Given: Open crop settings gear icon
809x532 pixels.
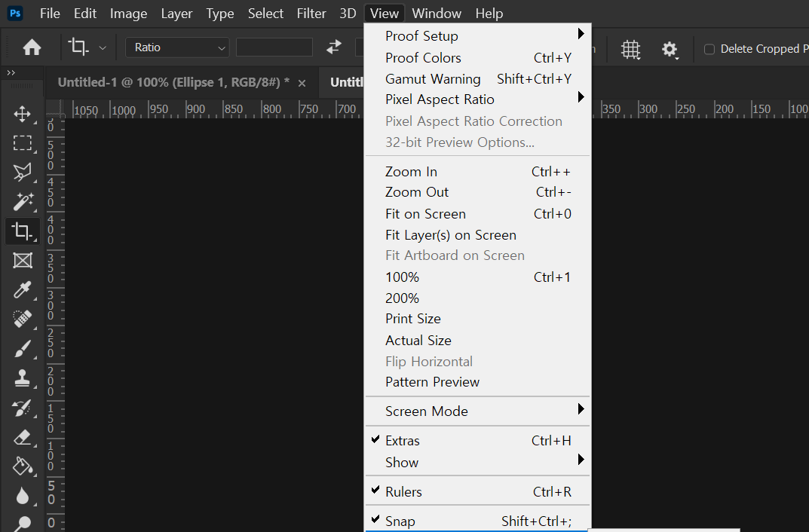Looking at the screenshot, I should [x=670, y=50].
